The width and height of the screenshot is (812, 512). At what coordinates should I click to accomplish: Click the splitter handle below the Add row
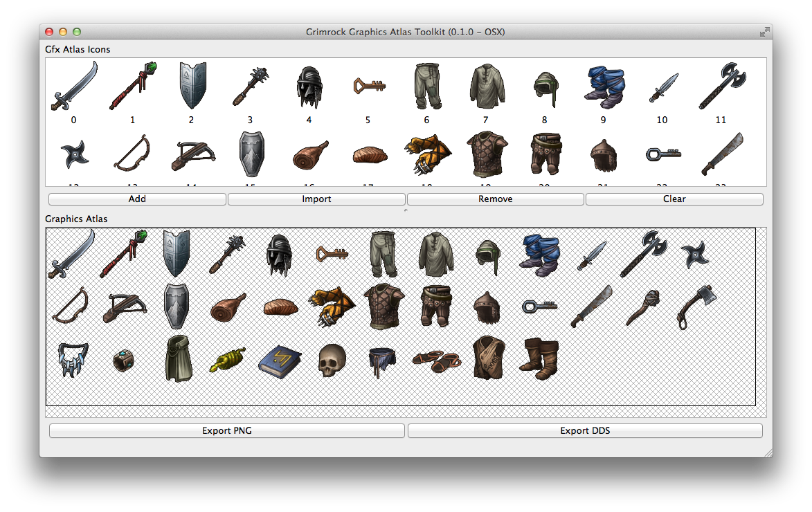tap(406, 210)
